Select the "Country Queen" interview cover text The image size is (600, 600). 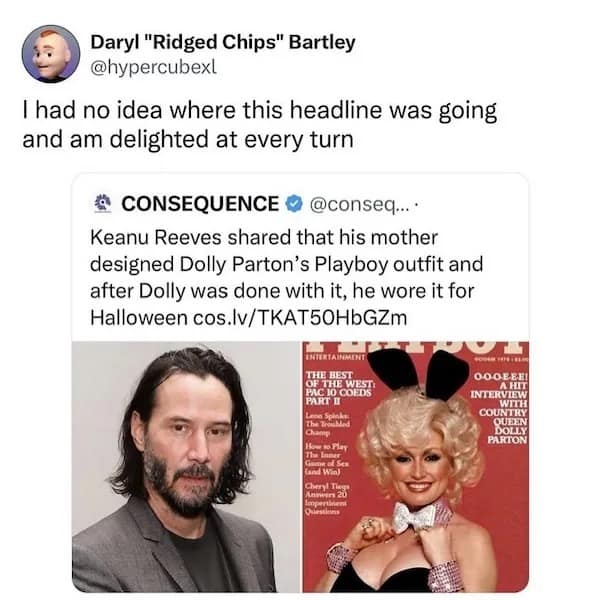499,409
